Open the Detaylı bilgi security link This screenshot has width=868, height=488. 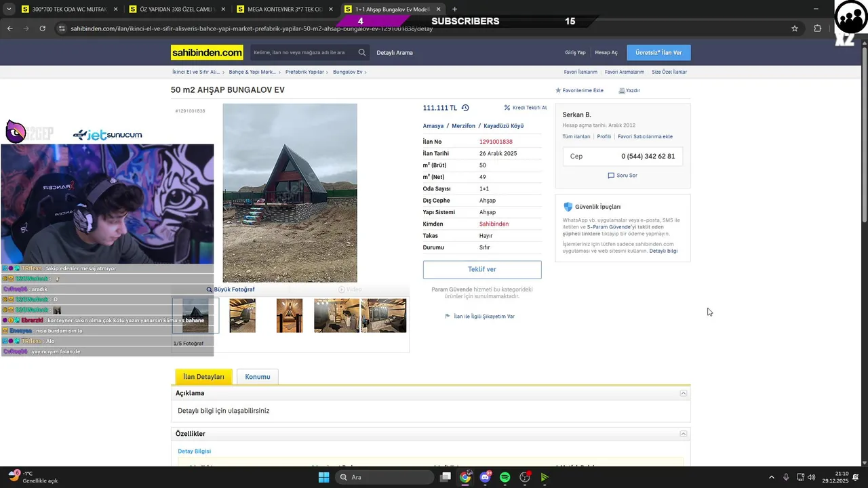click(663, 251)
